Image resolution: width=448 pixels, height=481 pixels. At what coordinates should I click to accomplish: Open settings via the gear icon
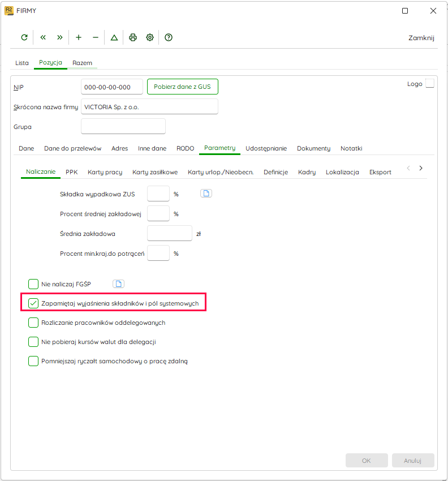point(150,37)
